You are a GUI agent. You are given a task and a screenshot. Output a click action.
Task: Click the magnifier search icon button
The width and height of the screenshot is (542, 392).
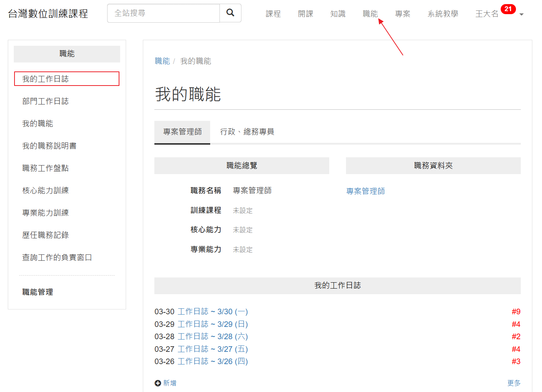tap(230, 13)
